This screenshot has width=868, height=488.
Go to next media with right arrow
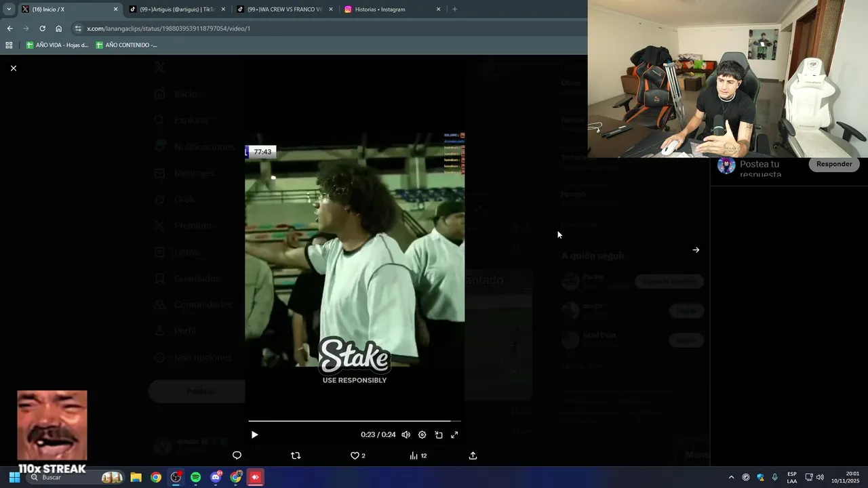coord(696,250)
